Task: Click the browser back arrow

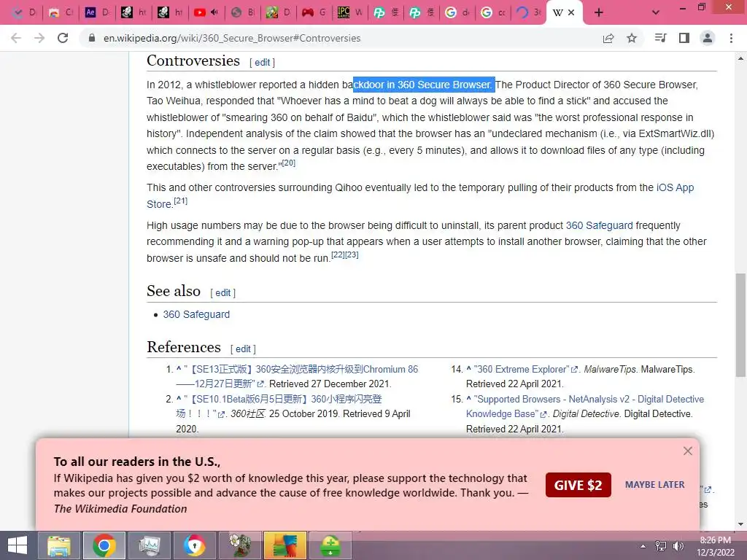Action: coord(16,38)
